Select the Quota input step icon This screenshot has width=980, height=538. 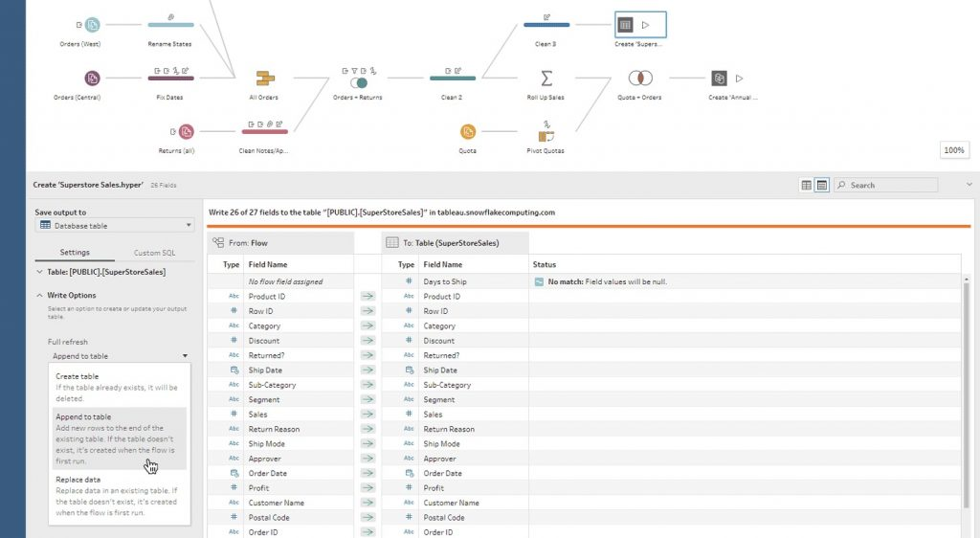pos(468,131)
